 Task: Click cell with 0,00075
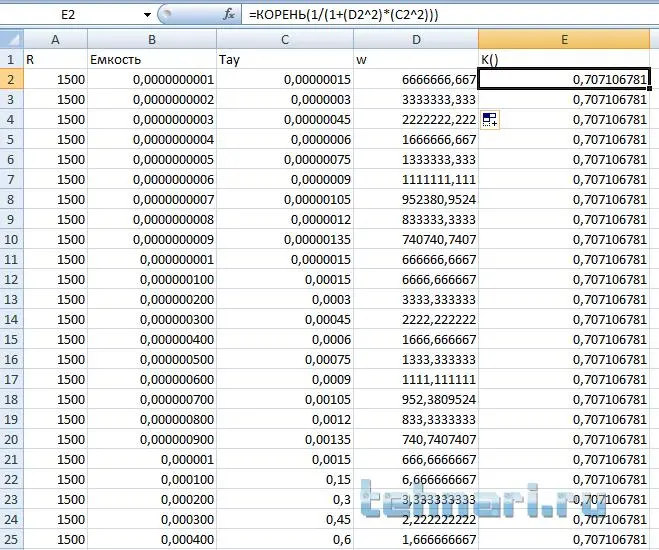point(285,360)
